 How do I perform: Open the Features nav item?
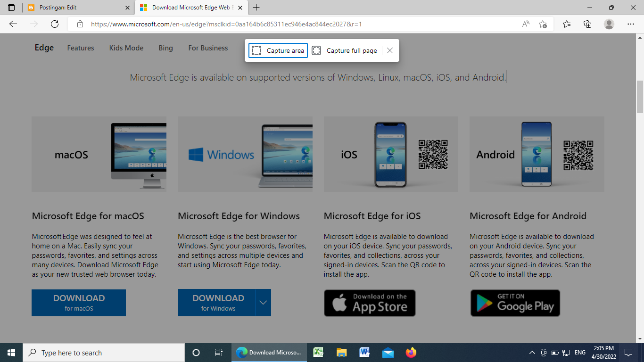point(81,48)
